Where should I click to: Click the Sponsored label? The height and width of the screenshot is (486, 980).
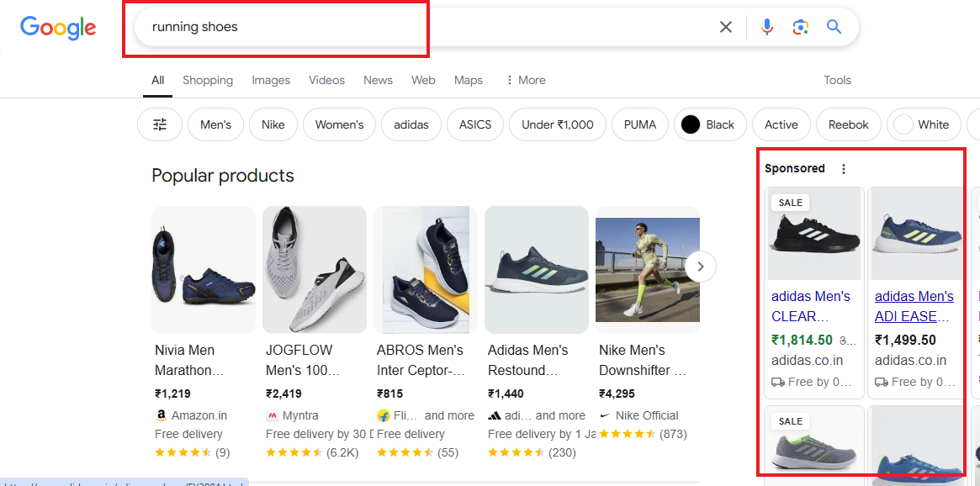[x=794, y=169]
